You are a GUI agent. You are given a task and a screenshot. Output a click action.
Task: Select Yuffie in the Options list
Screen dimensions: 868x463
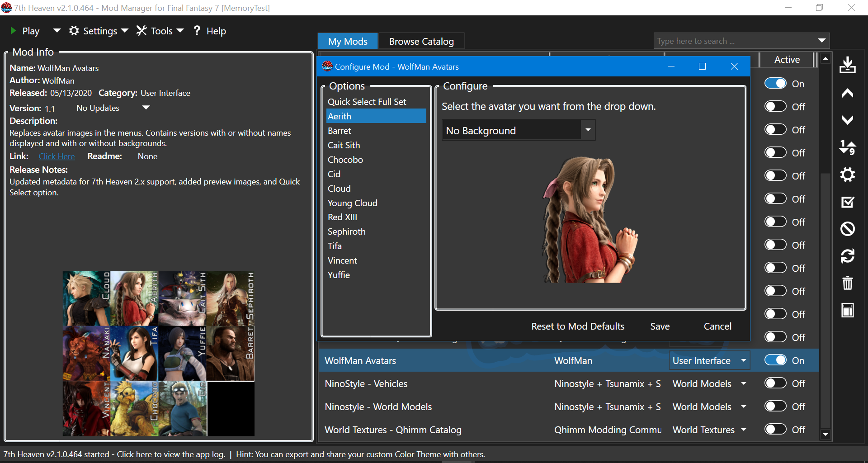pyautogui.click(x=376, y=275)
